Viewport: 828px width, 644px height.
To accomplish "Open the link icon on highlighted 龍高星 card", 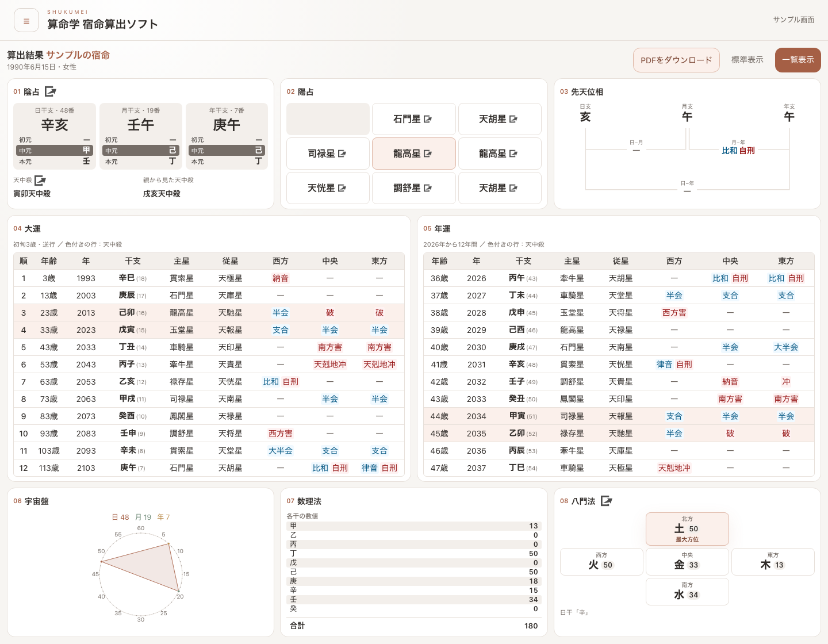I will point(428,154).
